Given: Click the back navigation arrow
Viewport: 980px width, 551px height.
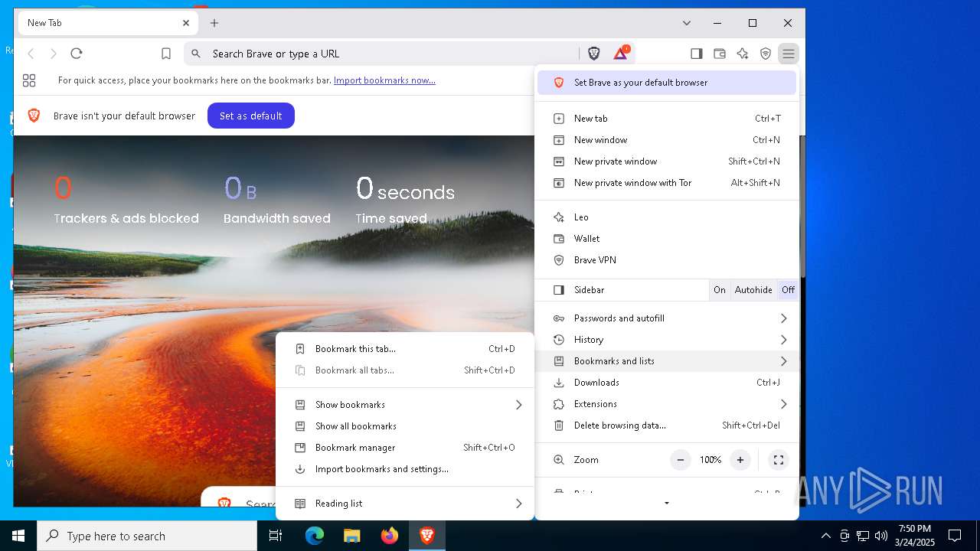Looking at the screenshot, I should (31, 54).
